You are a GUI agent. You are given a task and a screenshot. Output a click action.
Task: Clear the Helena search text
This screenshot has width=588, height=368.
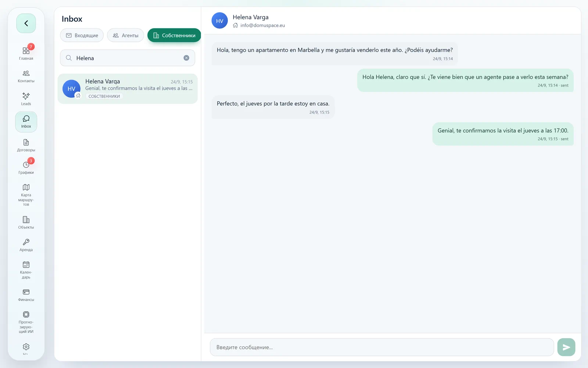[x=186, y=58]
